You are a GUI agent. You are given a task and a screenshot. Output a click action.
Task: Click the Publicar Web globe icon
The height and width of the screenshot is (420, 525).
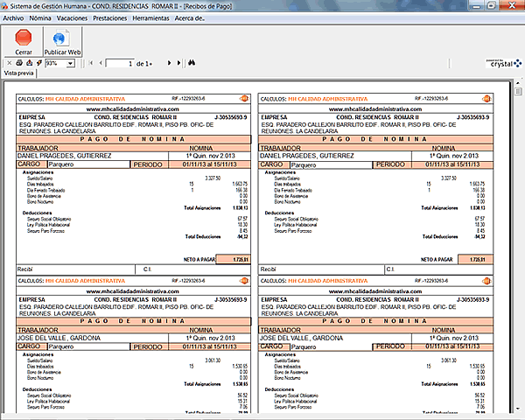point(62,38)
